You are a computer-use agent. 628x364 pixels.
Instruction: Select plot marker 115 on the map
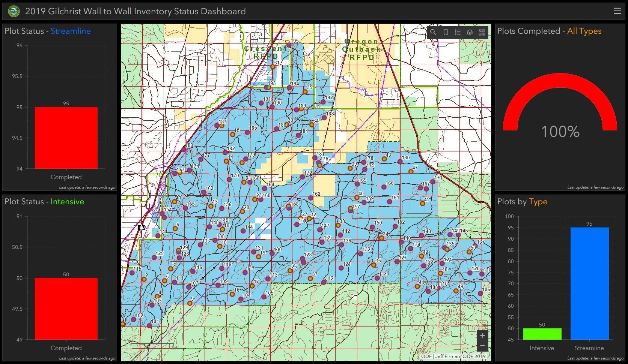point(132,273)
